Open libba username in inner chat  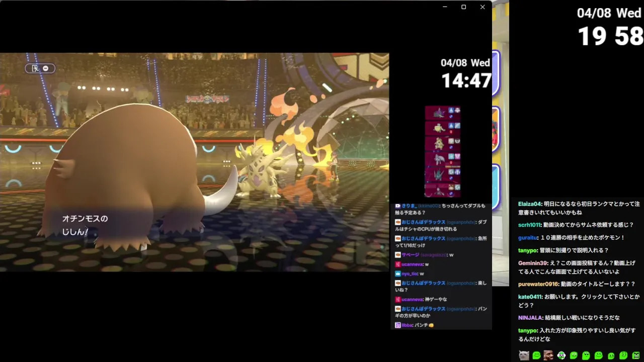(407, 325)
